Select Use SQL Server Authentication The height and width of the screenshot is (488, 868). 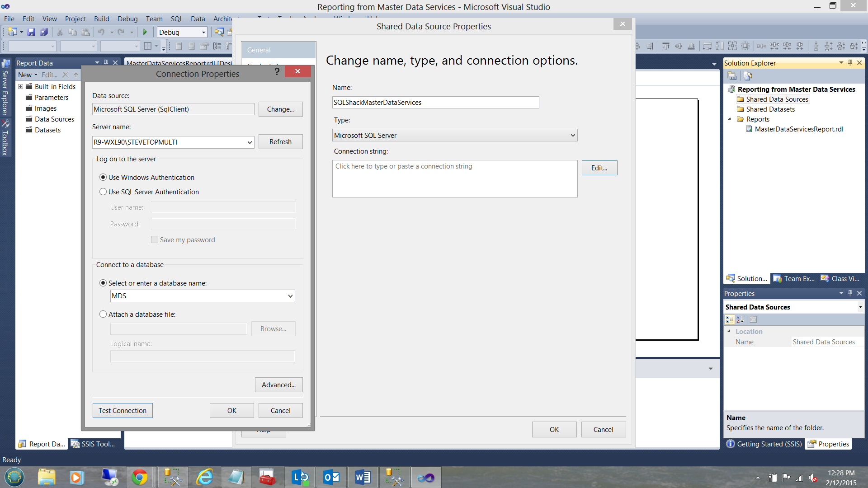coord(103,192)
